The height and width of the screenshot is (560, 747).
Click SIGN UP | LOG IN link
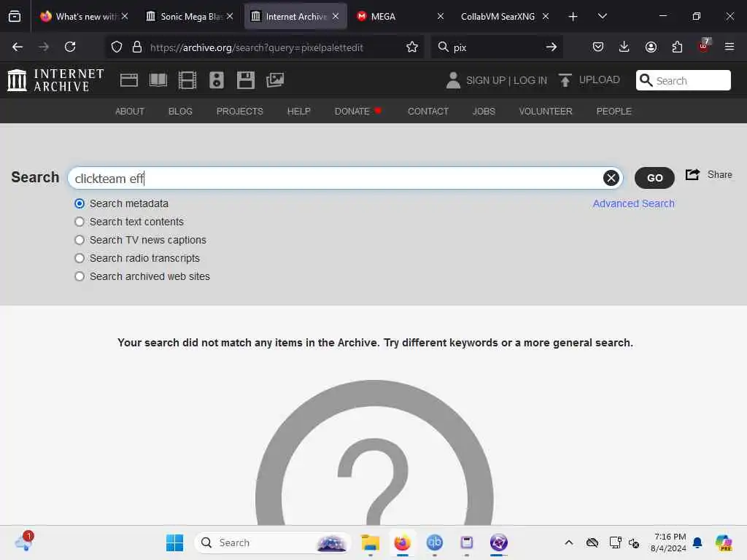click(x=506, y=80)
